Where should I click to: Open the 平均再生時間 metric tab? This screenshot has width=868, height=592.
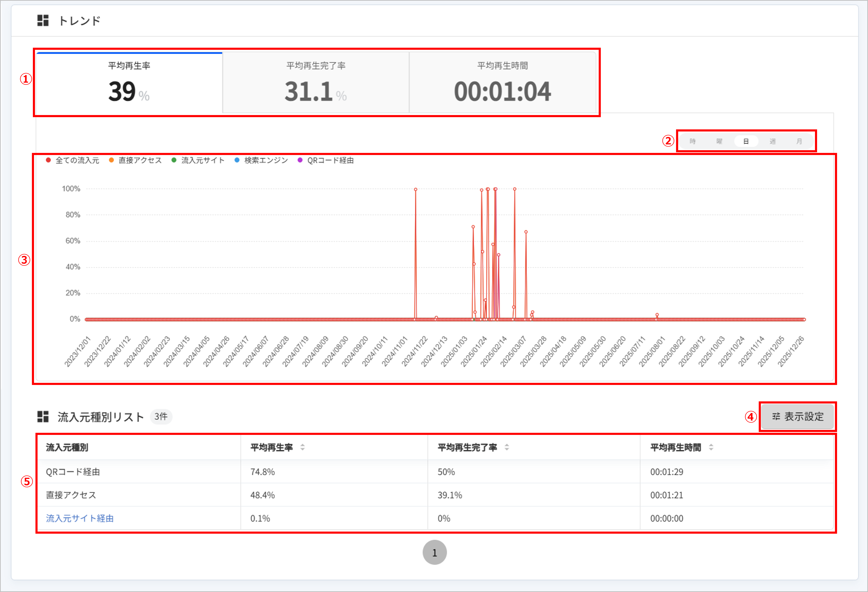click(503, 82)
